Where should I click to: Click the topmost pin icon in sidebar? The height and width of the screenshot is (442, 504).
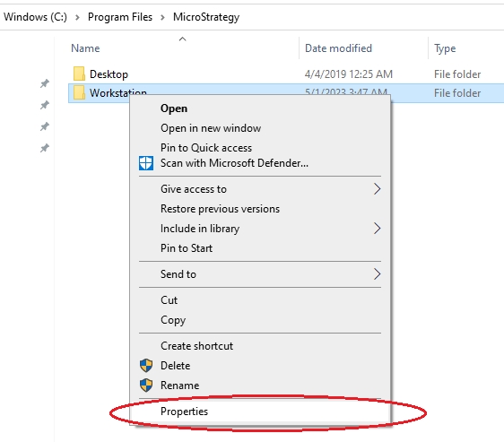[45, 83]
